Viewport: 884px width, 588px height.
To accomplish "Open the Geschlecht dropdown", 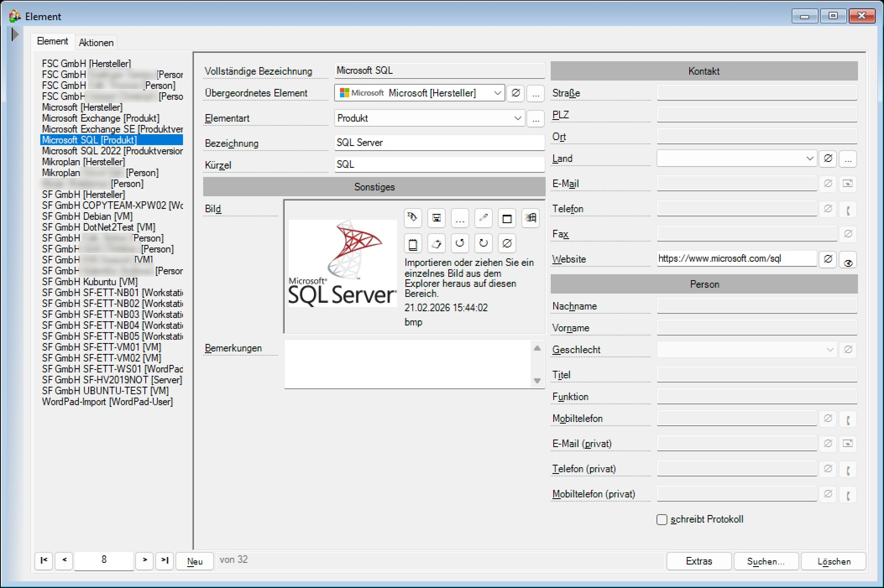I will tap(829, 349).
